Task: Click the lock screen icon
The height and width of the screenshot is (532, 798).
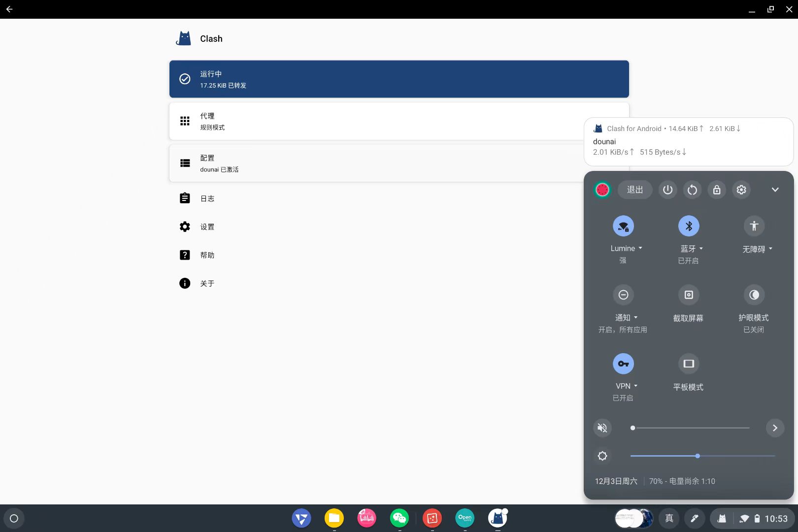Action: point(717,190)
